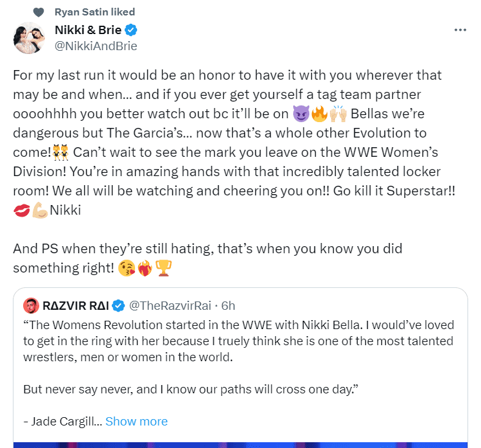Open Ryan Satin's profile from liked label
The width and height of the screenshot is (481, 448).
(95, 12)
